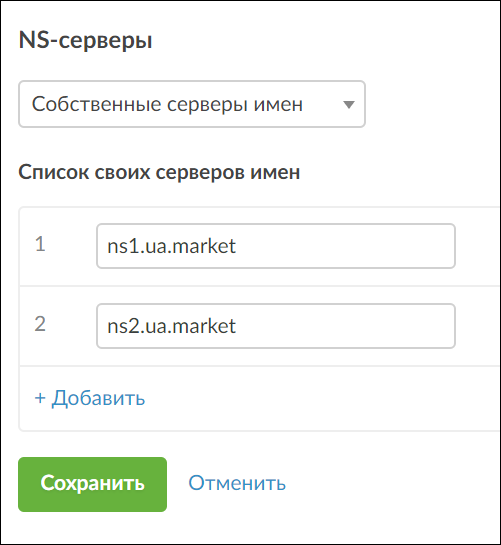Click the 'Список своих серверов имен' heading
This screenshot has height=545, width=501.
(x=159, y=172)
